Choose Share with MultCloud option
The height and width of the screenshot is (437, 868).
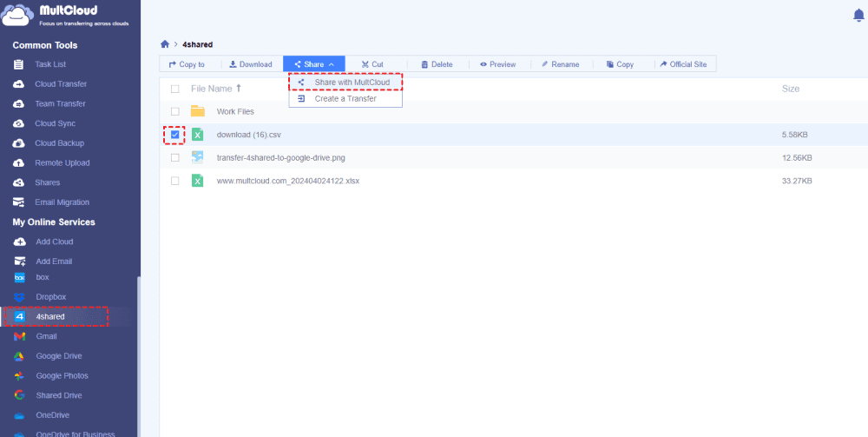click(x=345, y=83)
